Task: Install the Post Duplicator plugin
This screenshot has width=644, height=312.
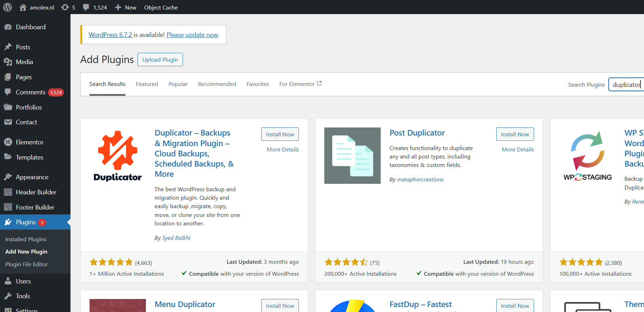Action: click(x=515, y=134)
